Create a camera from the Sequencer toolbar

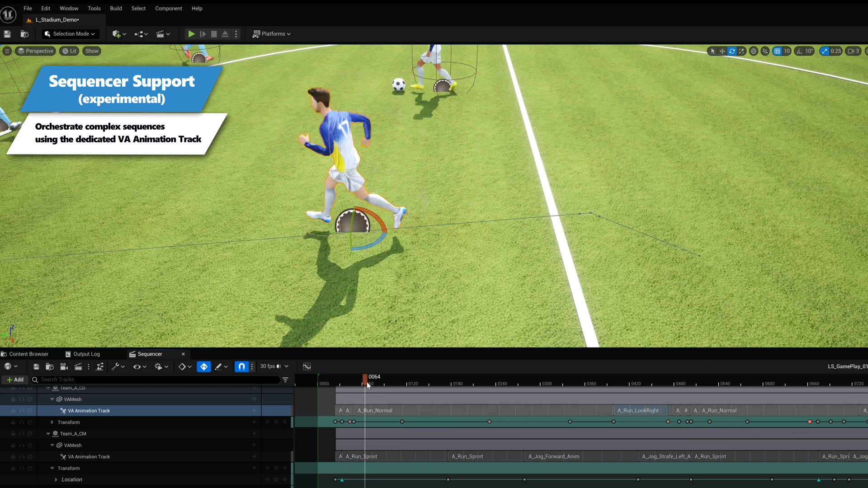tap(63, 366)
